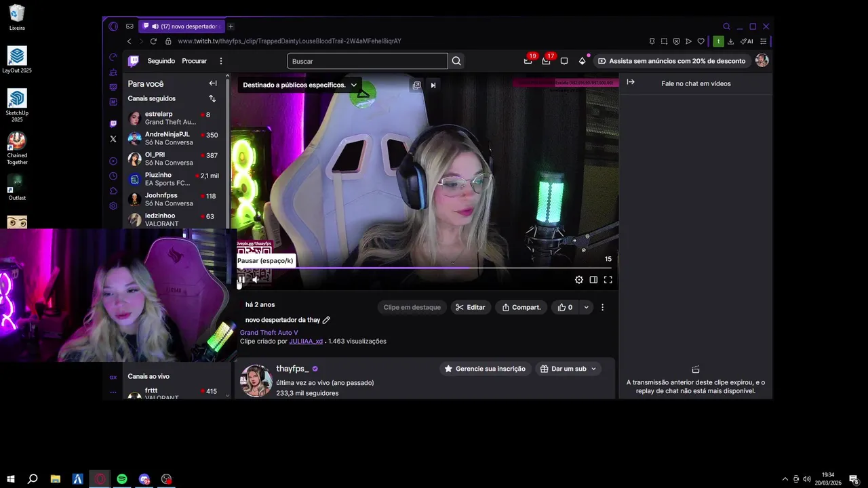The width and height of the screenshot is (868, 488).
Task: Open the clip's three-dot options menu
Action: pyautogui.click(x=602, y=307)
